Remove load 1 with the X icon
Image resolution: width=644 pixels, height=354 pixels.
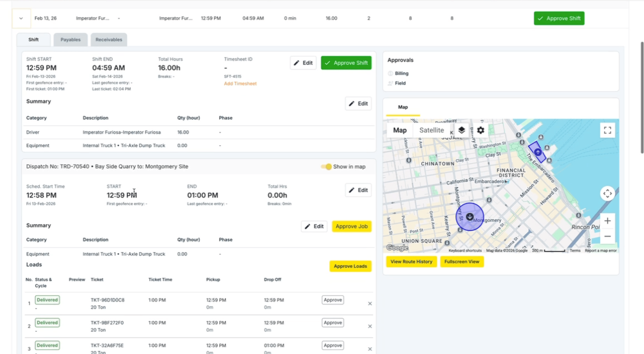tap(370, 304)
